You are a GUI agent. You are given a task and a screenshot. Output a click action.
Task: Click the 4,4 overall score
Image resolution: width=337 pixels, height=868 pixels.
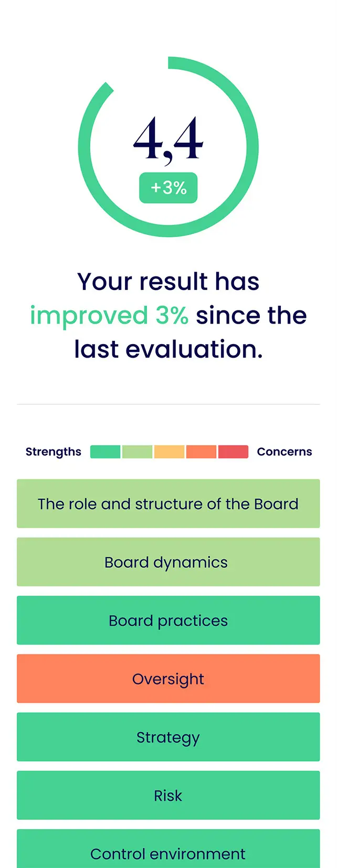(168, 140)
